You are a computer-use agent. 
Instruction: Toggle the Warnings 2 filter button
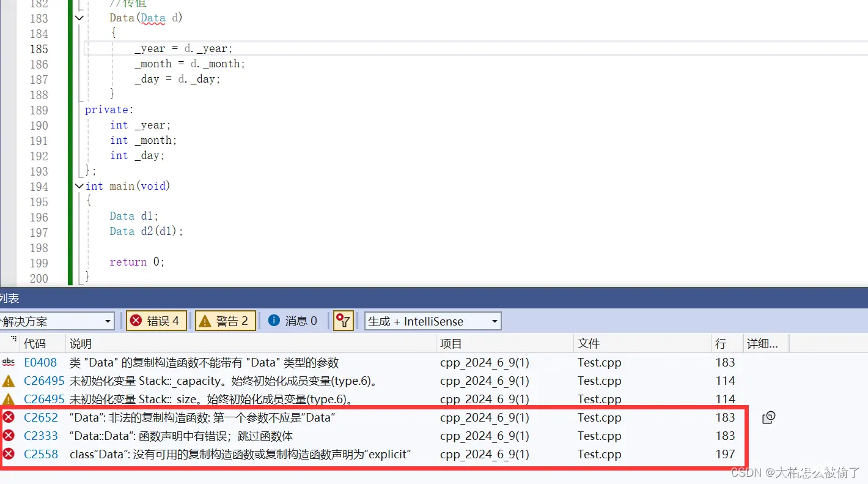click(226, 321)
